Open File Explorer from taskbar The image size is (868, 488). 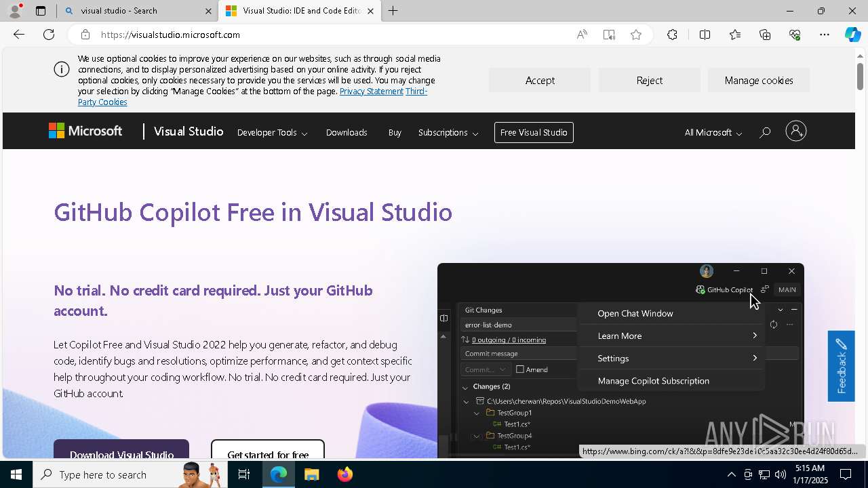click(311, 474)
